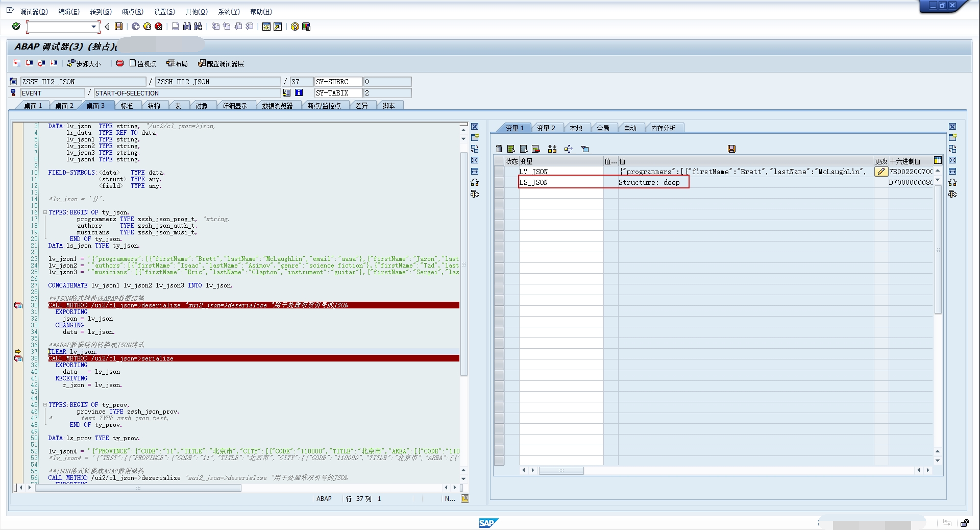Click the Find Next binoculars icon
980x530 pixels.
198,27
